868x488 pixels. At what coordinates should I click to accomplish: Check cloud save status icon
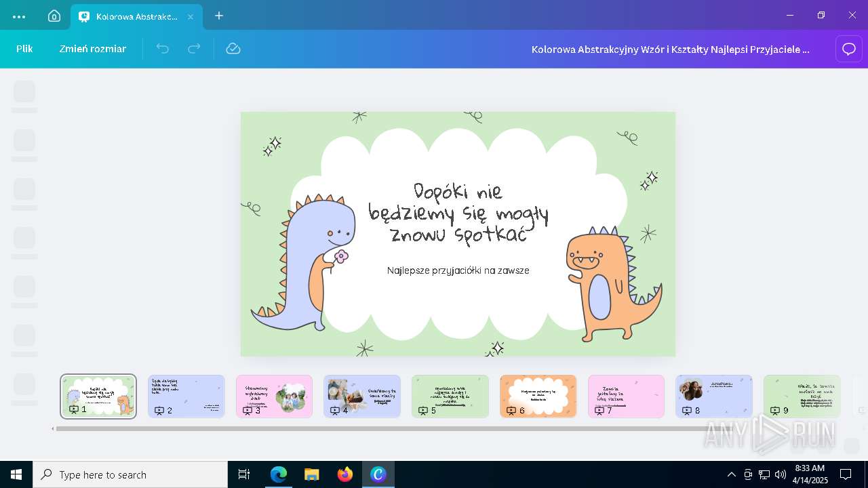pyautogui.click(x=233, y=49)
